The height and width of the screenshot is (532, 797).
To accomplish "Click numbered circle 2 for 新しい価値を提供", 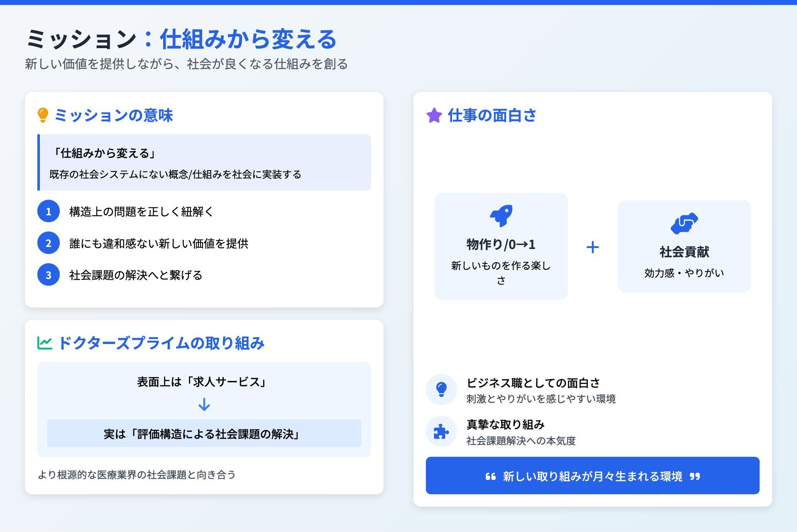I will coord(49,243).
